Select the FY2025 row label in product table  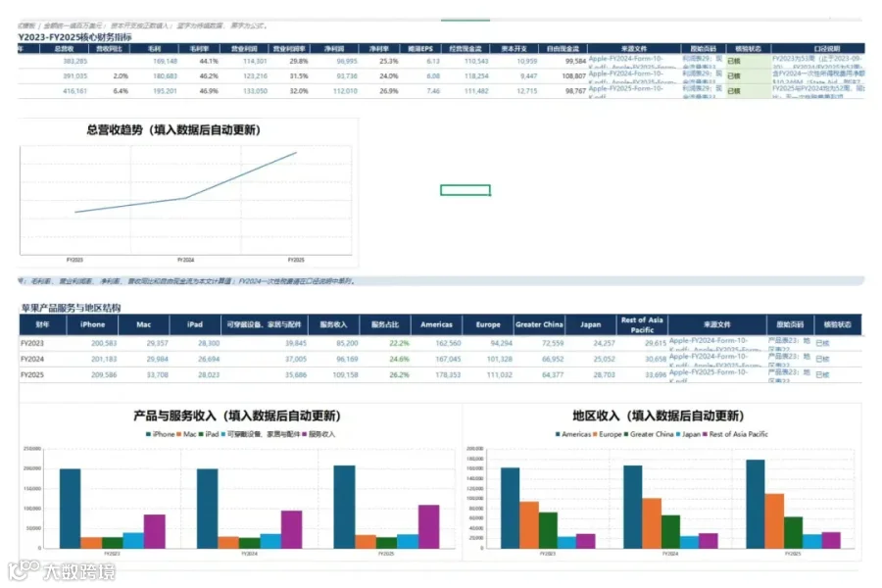(x=32, y=374)
